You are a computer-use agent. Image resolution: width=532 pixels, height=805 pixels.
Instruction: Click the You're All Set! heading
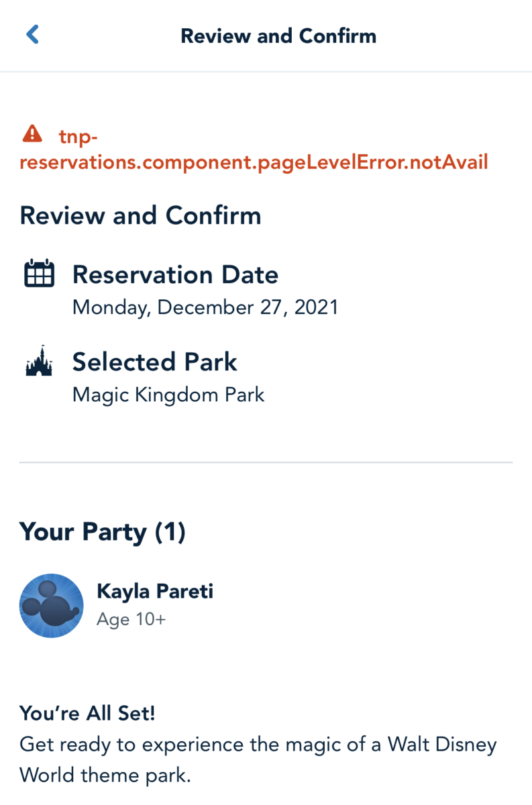coord(87,713)
